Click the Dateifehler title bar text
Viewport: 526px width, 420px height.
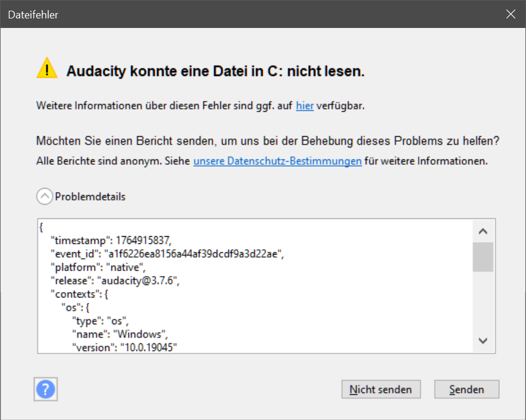pyautogui.click(x=33, y=15)
